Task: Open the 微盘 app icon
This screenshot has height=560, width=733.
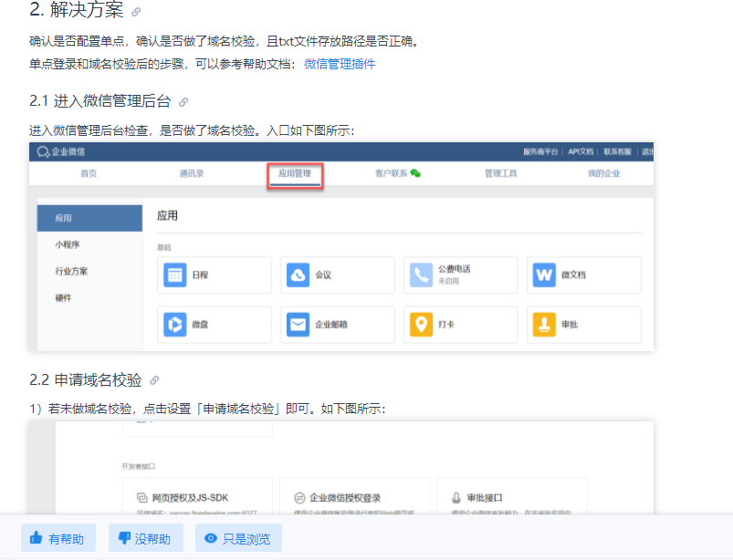Action: click(175, 325)
